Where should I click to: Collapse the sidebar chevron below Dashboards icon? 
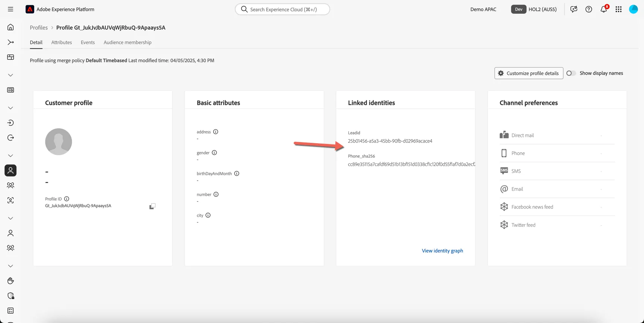(x=10, y=75)
